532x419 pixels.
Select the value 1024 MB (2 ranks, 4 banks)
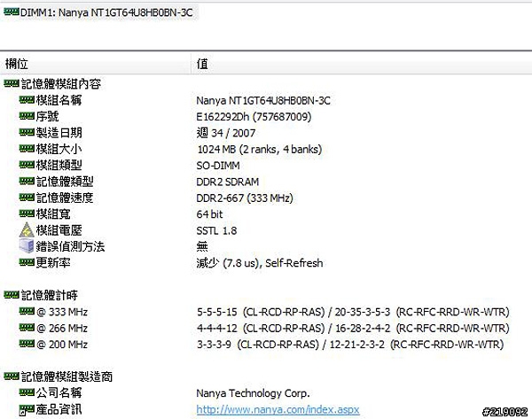[260, 149]
